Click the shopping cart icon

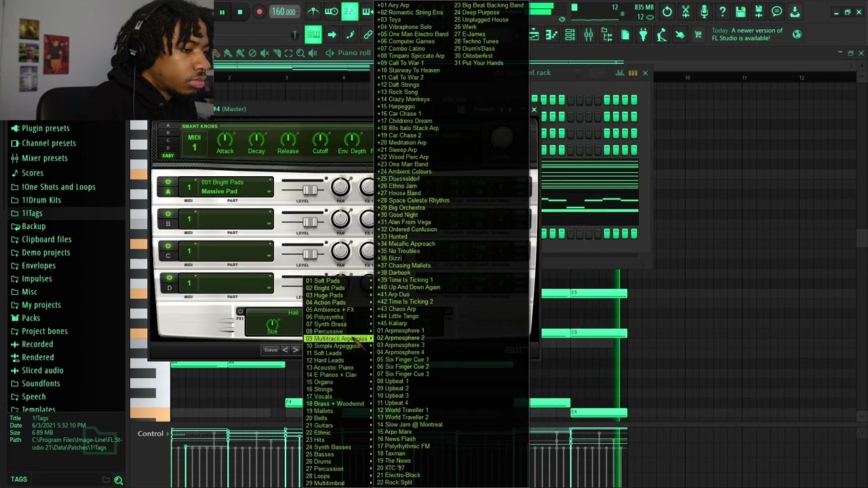(x=698, y=35)
